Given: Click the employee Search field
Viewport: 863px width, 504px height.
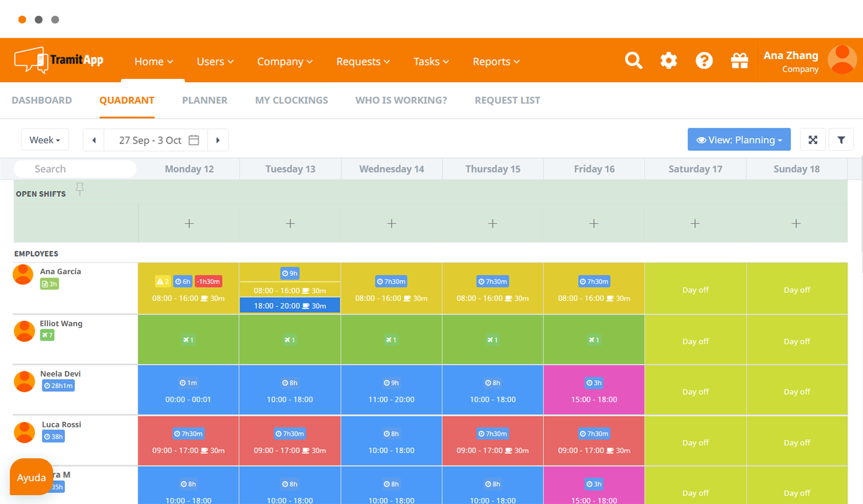Looking at the screenshot, I should pyautogui.click(x=75, y=169).
